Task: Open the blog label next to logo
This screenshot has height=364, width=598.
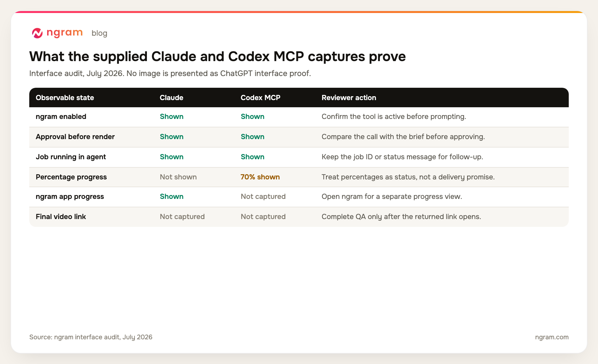Action: tap(99, 33)
